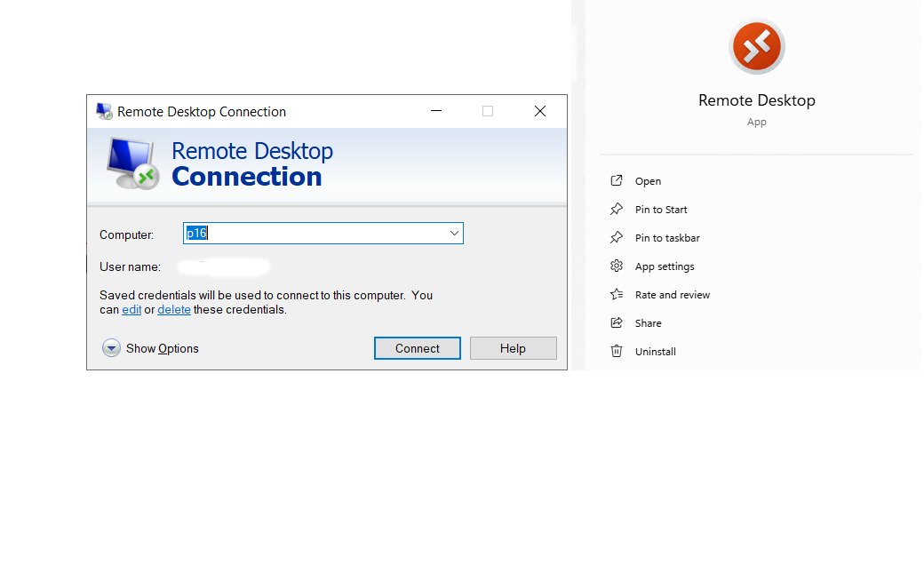Select the p16 computer name field
Viewport: 924px width, 580px height.
pyautogui.click(x=311, y=233)
